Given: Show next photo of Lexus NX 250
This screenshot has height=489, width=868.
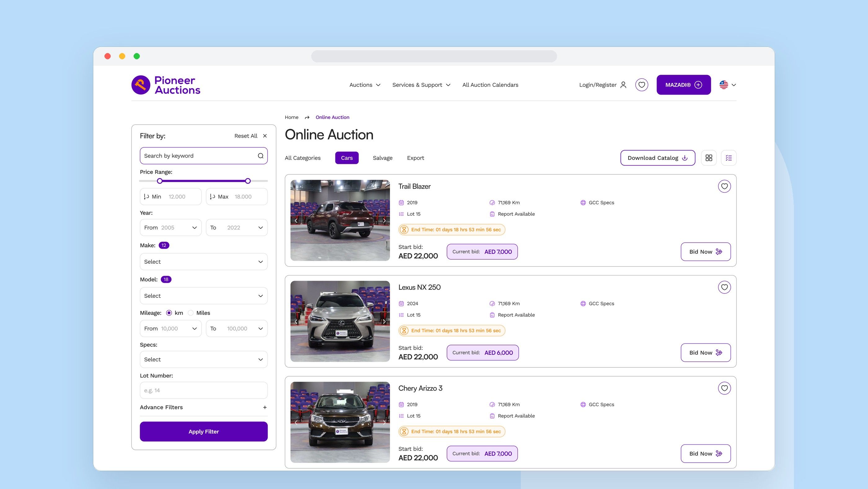Looking at the screenshot, I should (x=384, y=321).
